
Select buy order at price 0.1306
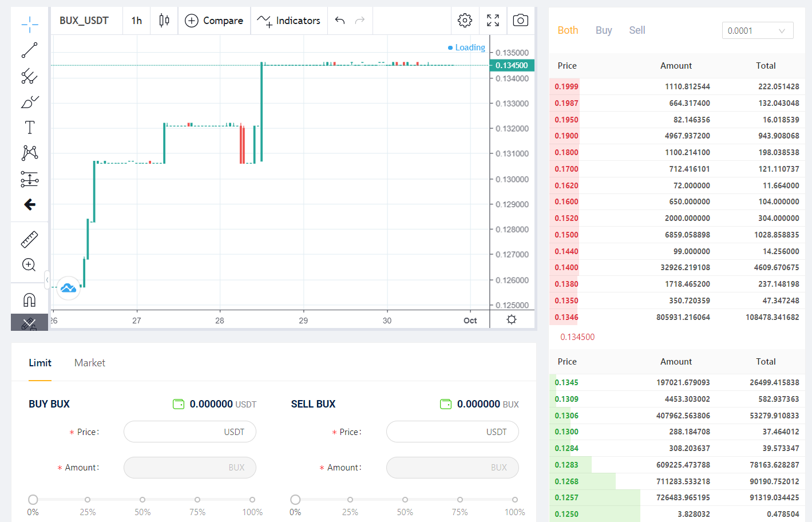[677, 416]
